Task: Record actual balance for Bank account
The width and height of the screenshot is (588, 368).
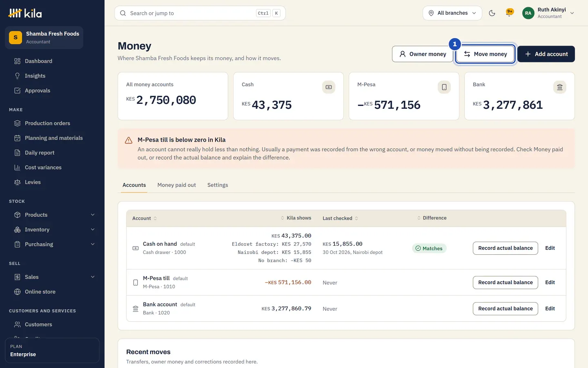Action: tap(506, 309)
